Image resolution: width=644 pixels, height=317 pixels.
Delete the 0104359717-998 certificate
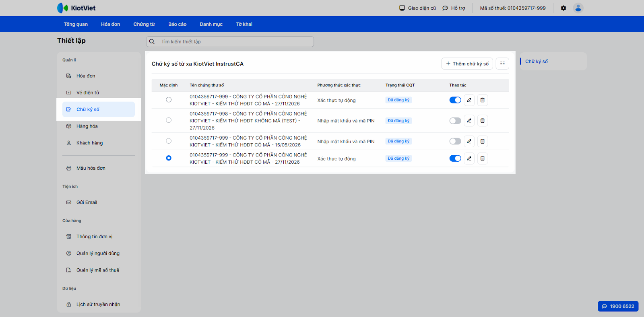coord(483,121)
